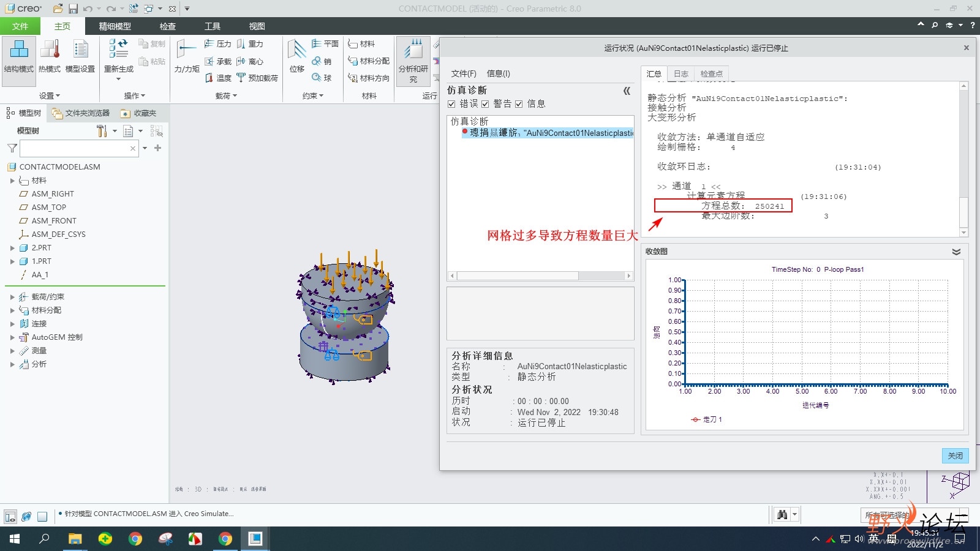The width and height of the screenshot is (980, 551).
Task: Add a 预加载荷 preload
Action: click(x=257, y=78)
